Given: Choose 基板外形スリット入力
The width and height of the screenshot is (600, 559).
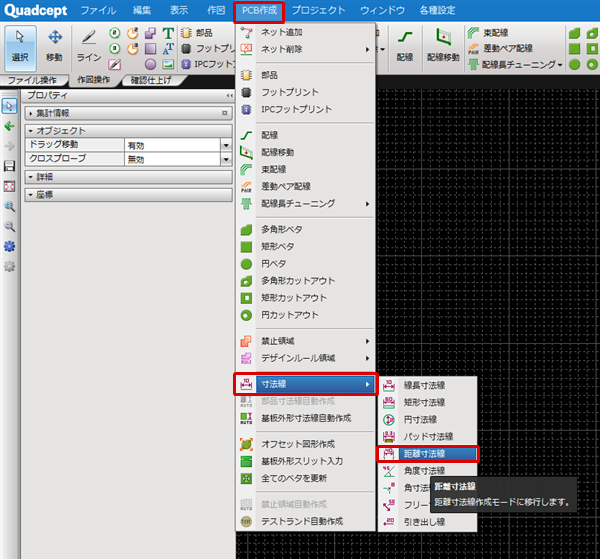Looking at the screenshot, I should [x=305, y=461].
